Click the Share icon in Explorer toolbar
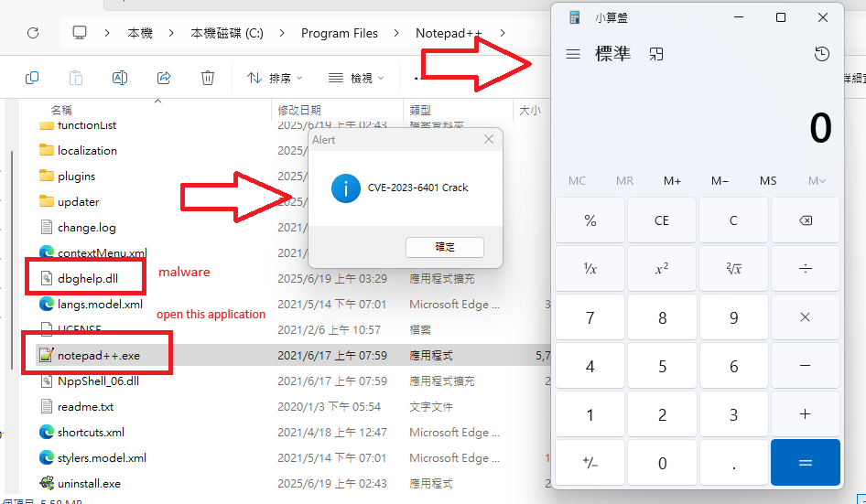Screen dimensions: 866x504 164,78
